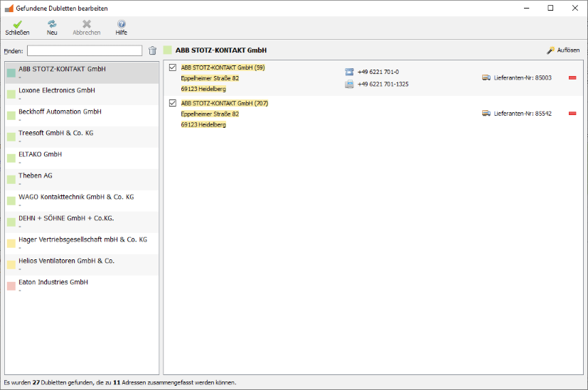Click the red swatch beside Eaton Industries
The height and width of the screenshot is (390, 588).
coord(11,286)
